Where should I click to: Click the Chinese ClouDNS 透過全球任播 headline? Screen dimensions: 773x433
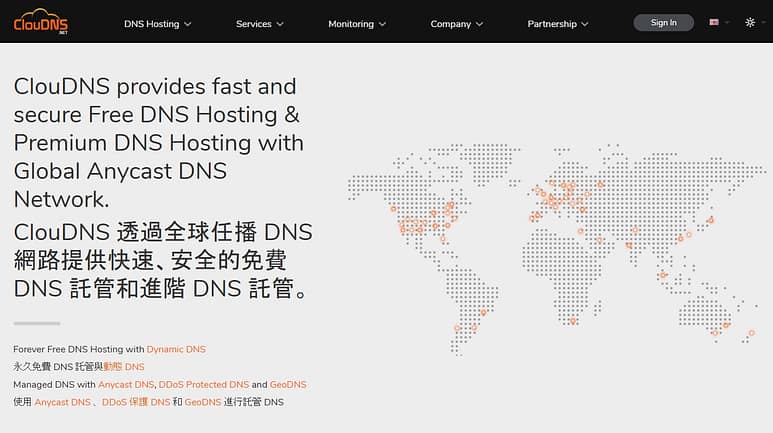[163, 260]
